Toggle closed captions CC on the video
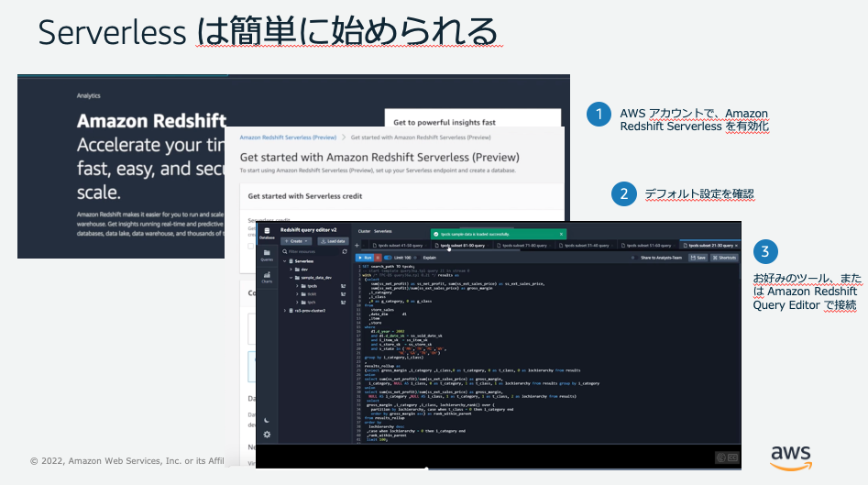This screenshot has height=485, width=868. [x=732, y=457]
